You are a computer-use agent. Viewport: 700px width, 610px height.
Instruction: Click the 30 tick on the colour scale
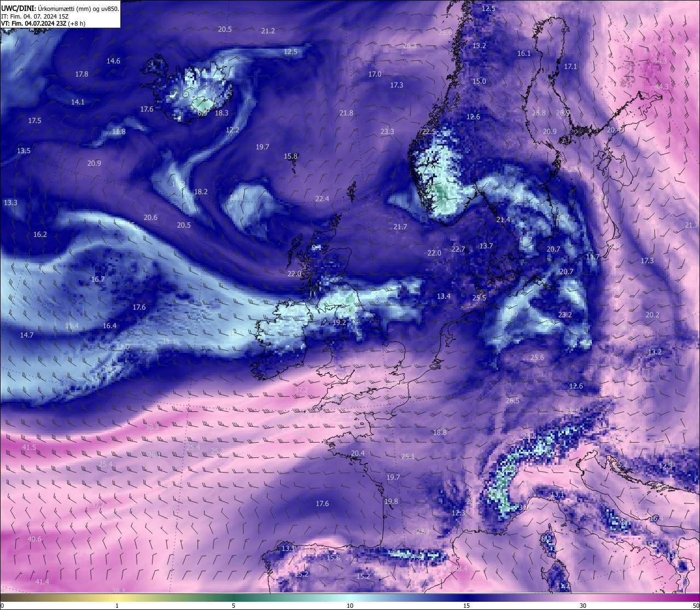583,606
